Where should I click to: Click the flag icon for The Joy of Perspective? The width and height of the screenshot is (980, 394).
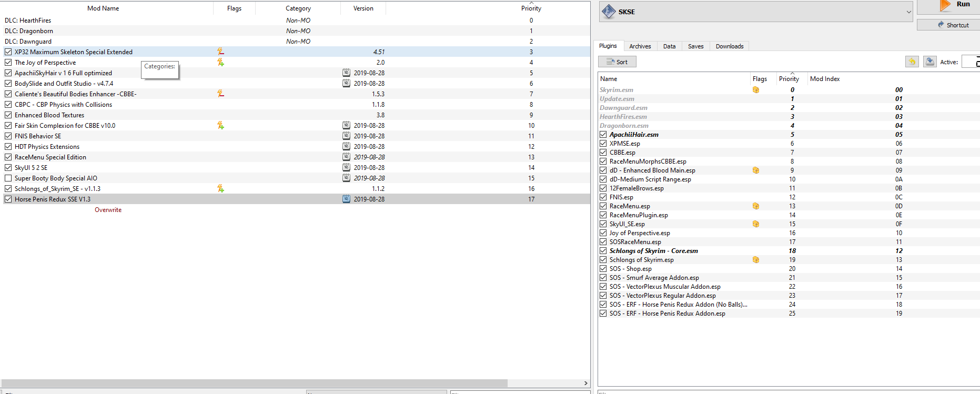[x=220, y=62]
